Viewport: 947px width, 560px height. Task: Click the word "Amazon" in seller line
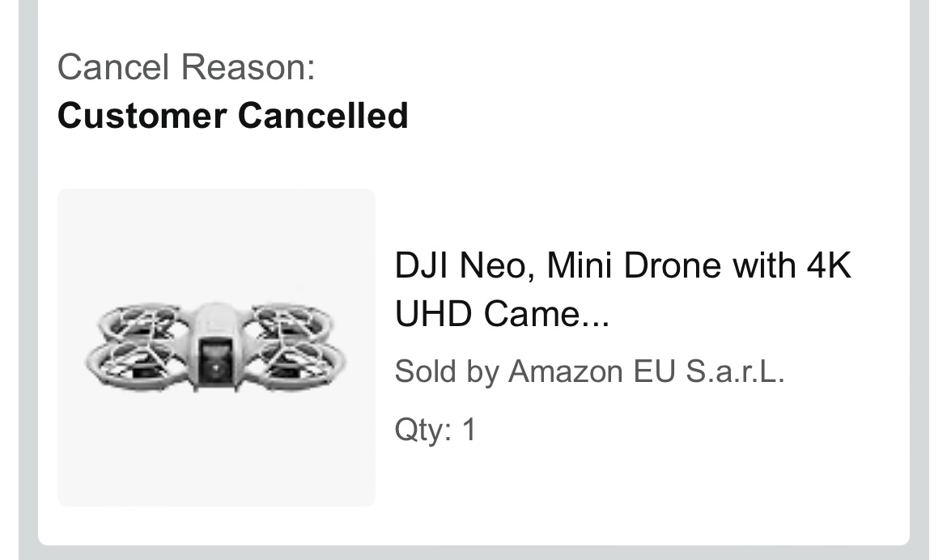click(x=565, y=371)
